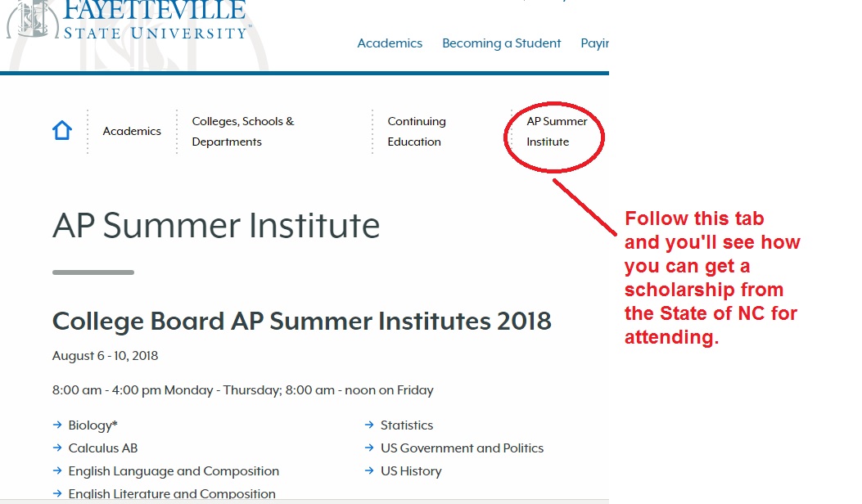Click the arrow icon beside Calculus AB
862x504 pixels.
pos(57,448)
